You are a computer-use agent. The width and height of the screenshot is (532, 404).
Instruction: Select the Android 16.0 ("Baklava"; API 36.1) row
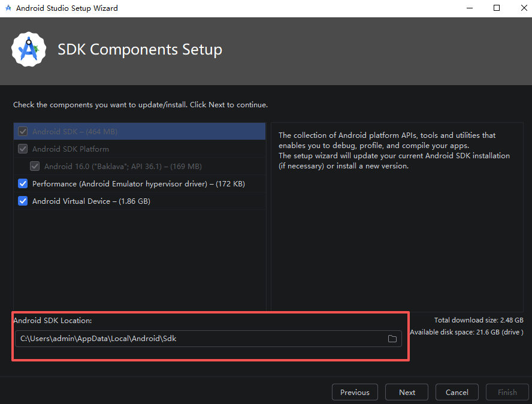(x=140, y=167)
